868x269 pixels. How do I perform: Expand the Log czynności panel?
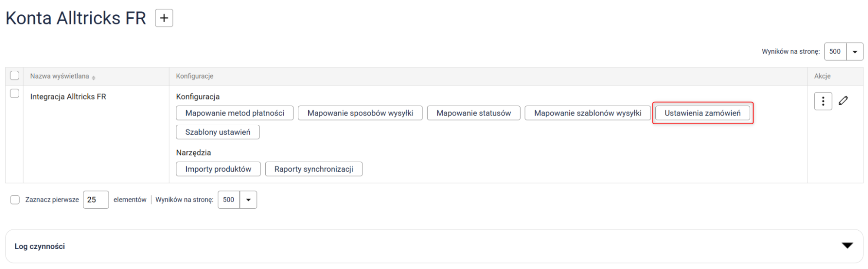tap(847, 246)
